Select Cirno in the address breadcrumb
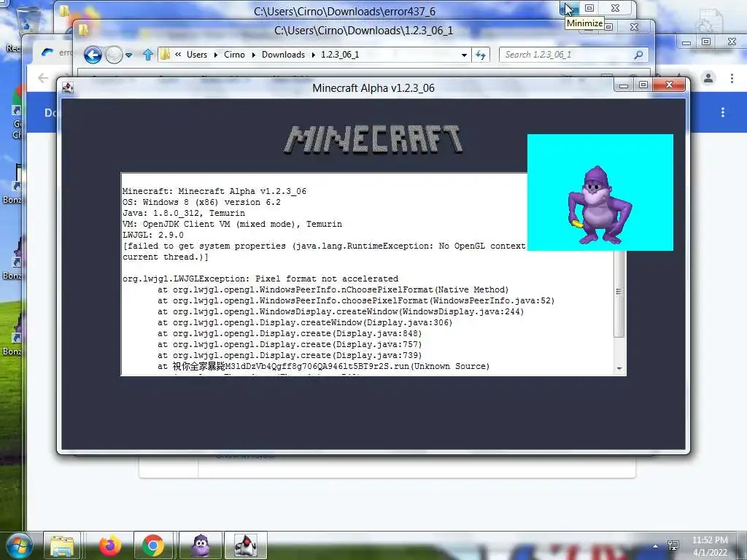 234,55
